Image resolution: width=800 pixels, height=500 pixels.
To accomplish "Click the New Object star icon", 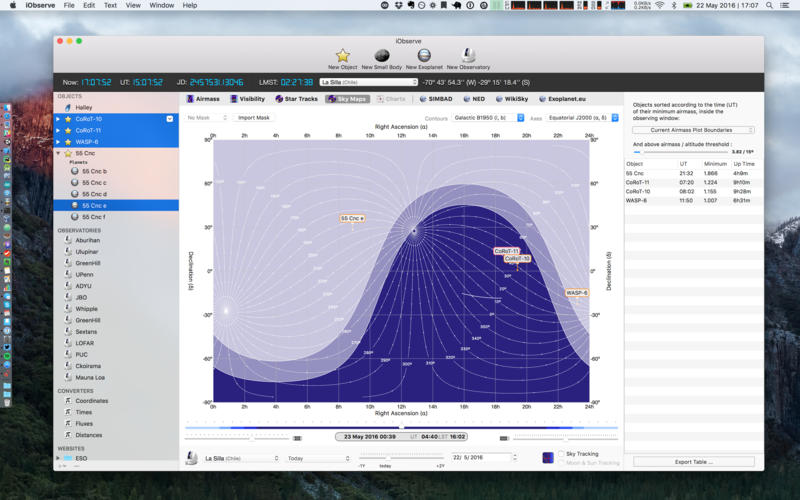I will pos(342,55).
